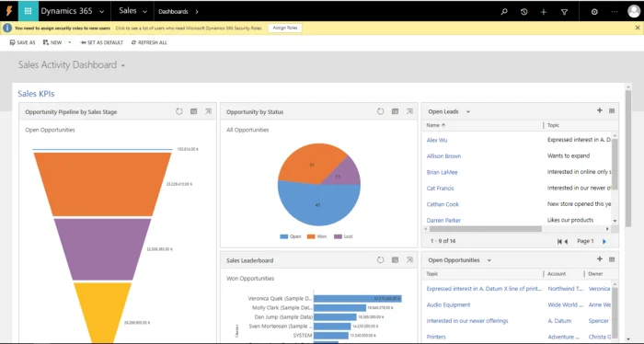This screenshot has height=344, width=644.
Task: Open lead Brian LaMee
Action: tap(442, 172)
